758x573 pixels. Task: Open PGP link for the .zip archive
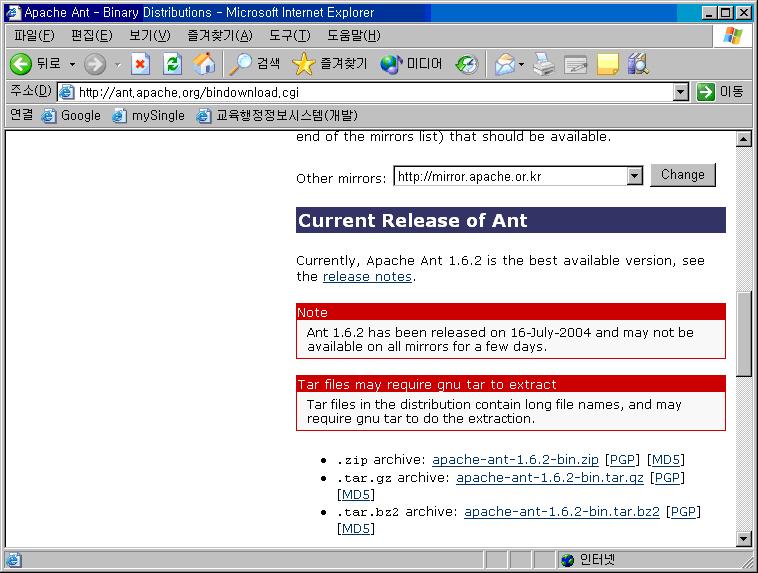(x=622, y=459)
